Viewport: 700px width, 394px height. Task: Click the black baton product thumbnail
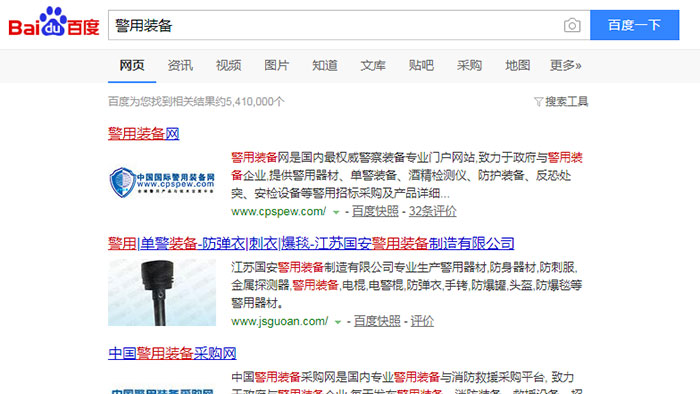[162, 292]
